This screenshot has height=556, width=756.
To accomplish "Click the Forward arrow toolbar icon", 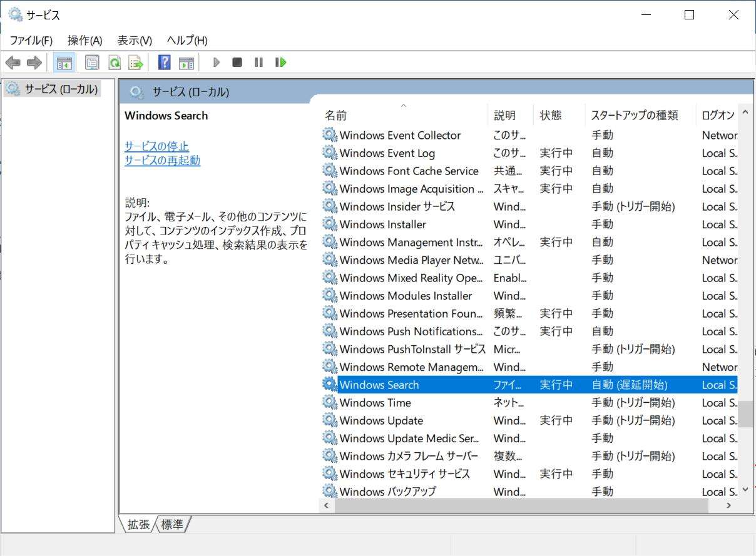I will (x=34, y=63).
